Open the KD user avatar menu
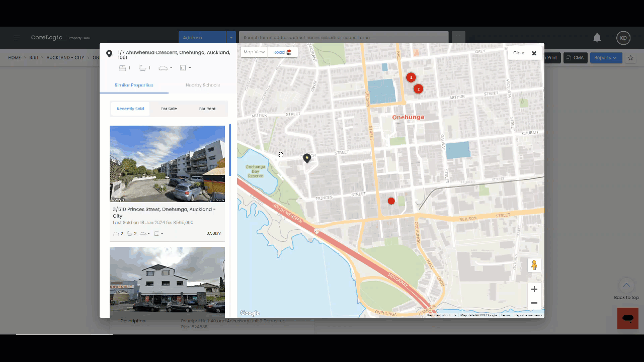This screenshot has width=644, height=362. click(623, 38)
